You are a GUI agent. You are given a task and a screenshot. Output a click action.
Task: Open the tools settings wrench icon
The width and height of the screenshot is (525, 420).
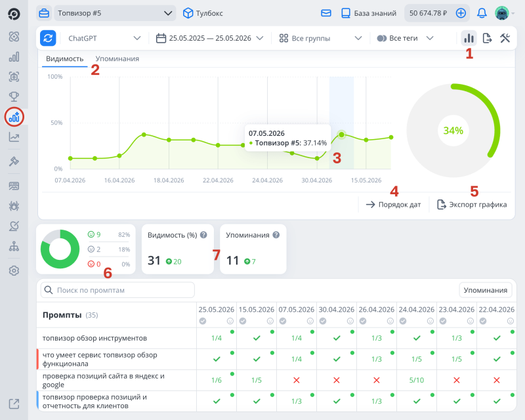(505, 38)
